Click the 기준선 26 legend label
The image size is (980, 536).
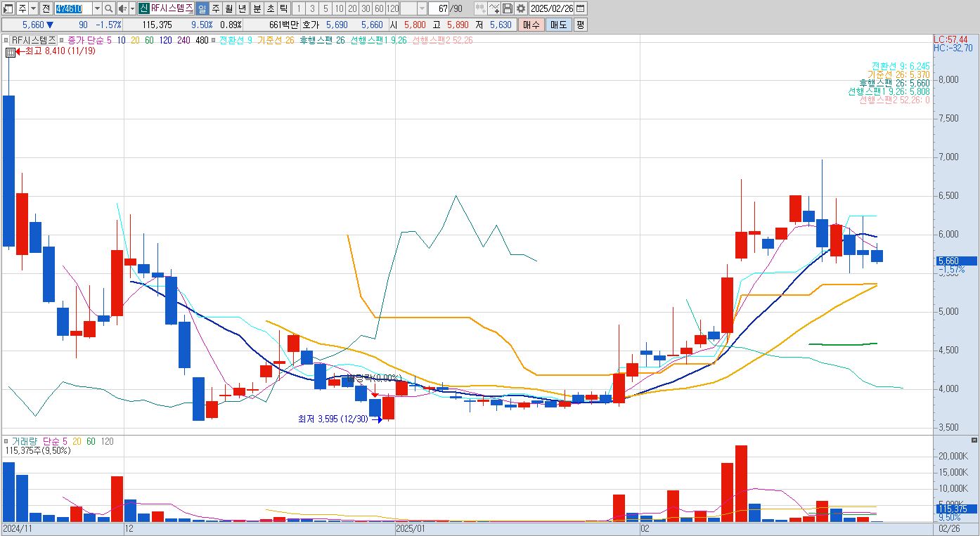tap(275, 40)
